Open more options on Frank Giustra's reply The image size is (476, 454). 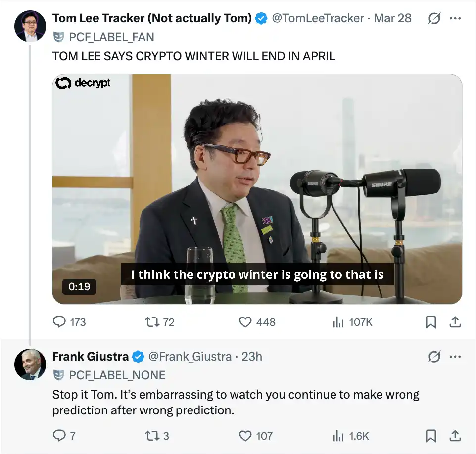pos(455,356)
